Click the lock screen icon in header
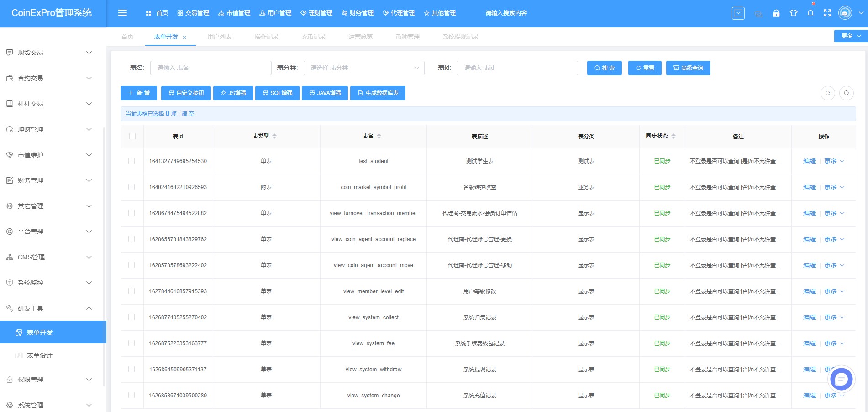Screen dimensions: 868x412 tap(776, 13)
